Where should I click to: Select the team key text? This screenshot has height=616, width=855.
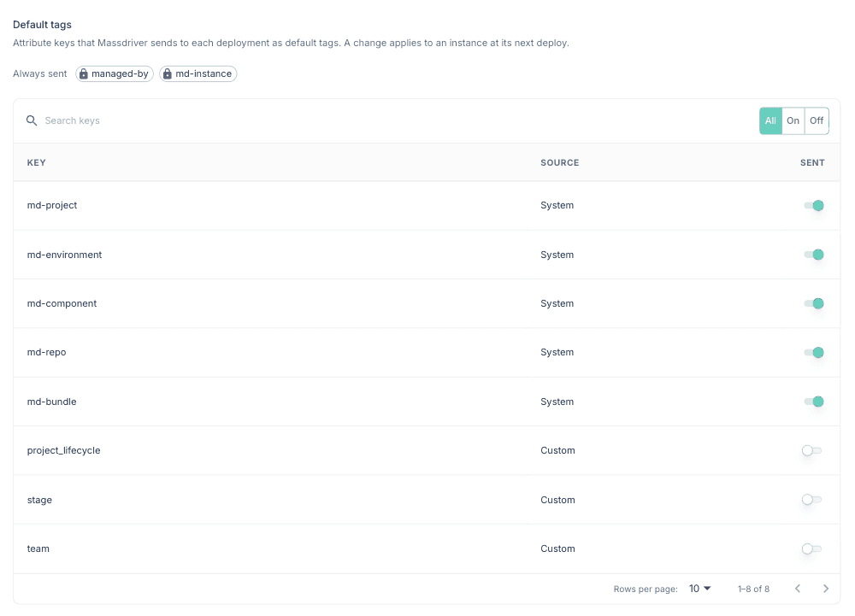(x=38, y=549)
